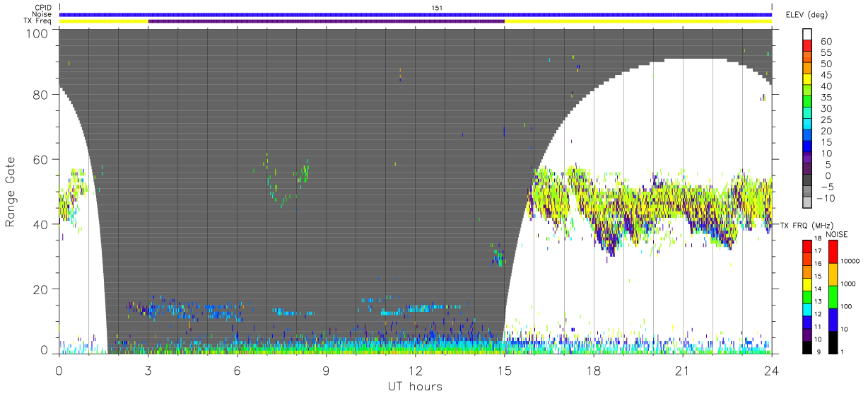Pick the cyan segment of the TX FRQ scale
This screenshot has height=401, width=868.
[807, 310]
